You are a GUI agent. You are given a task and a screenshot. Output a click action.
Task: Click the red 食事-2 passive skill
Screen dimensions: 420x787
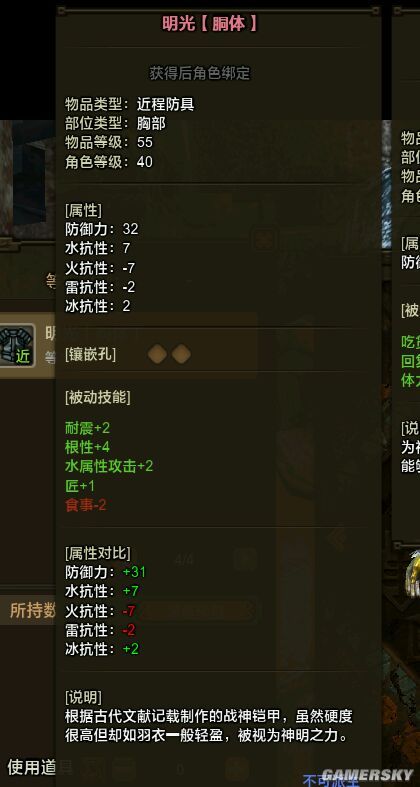click(86, 505)
